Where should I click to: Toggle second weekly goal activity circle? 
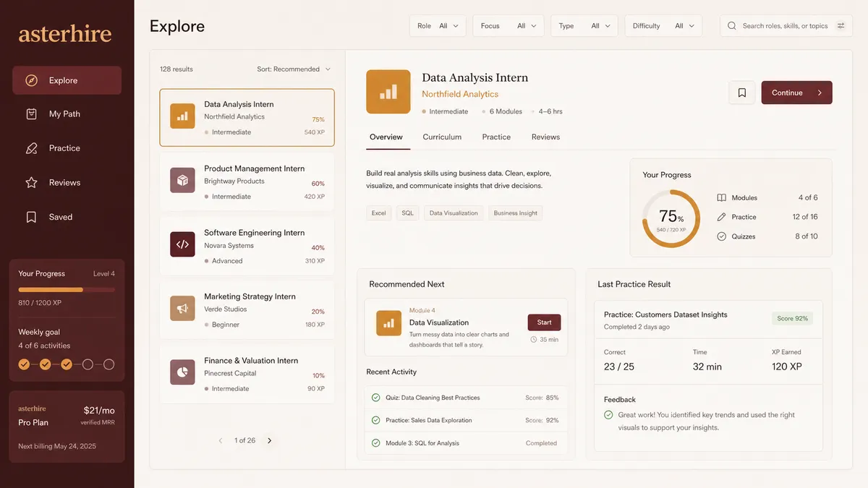point(45,364)
